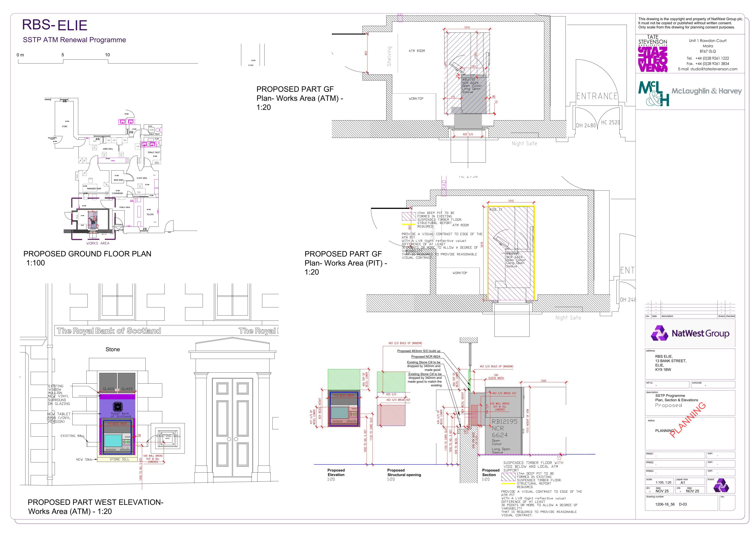Screen dimensions: 756x534
Task: Click the yellow pit edge legend line
Action: [409, 225]
